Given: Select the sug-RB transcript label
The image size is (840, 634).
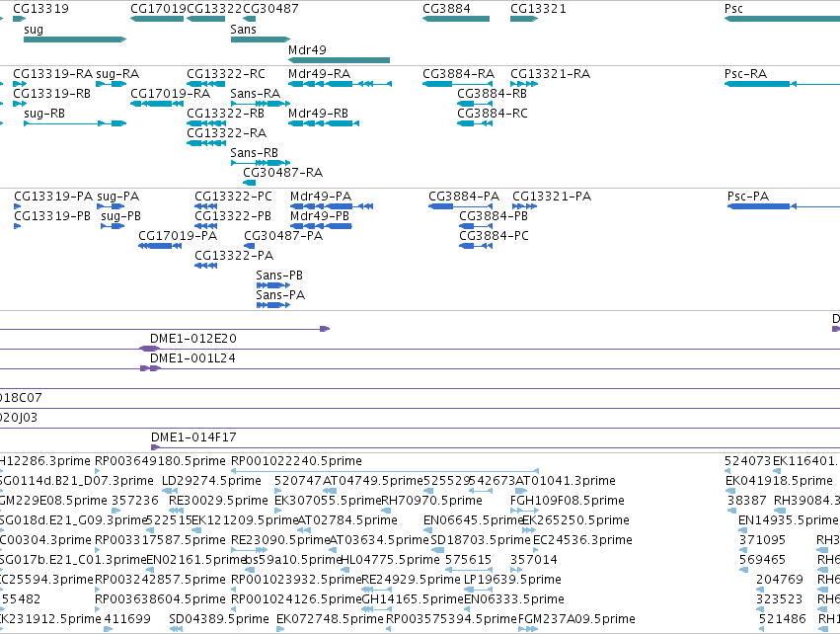Looking at the screenshot, I should (x=44, y=114).
